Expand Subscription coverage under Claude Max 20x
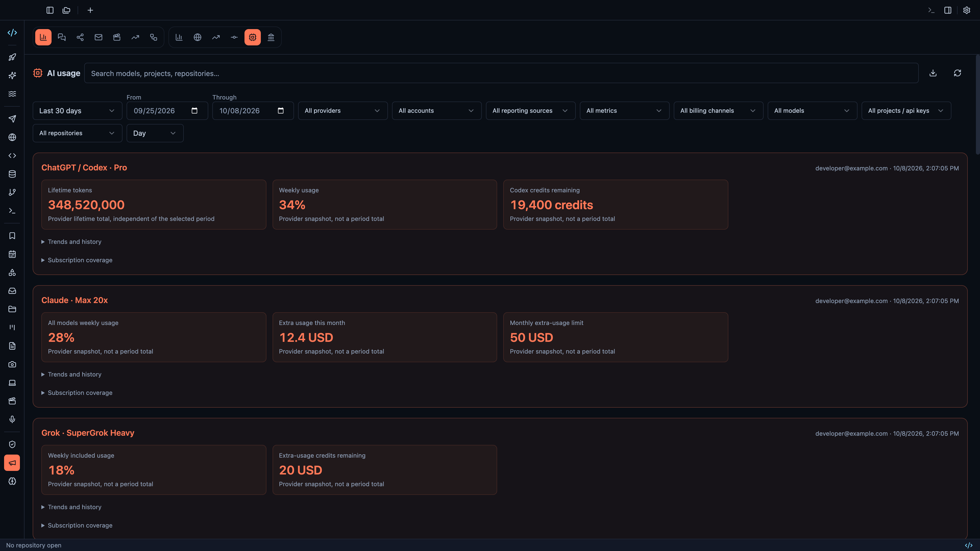Screen dimensions: 980x551 coord(77,393)
